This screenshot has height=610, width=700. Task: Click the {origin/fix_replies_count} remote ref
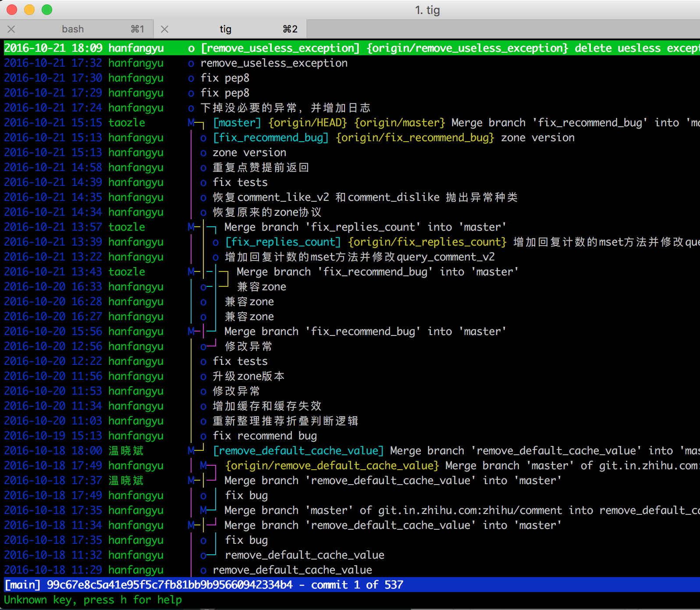427,242
